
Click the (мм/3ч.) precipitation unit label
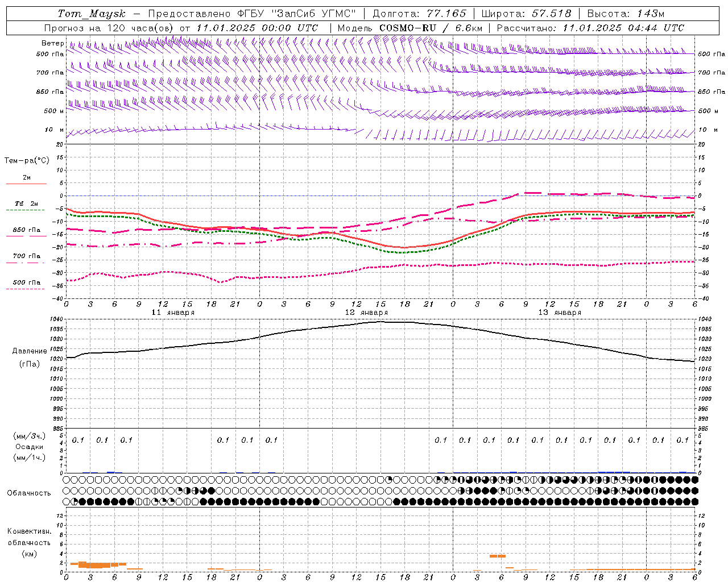(30, 436)
